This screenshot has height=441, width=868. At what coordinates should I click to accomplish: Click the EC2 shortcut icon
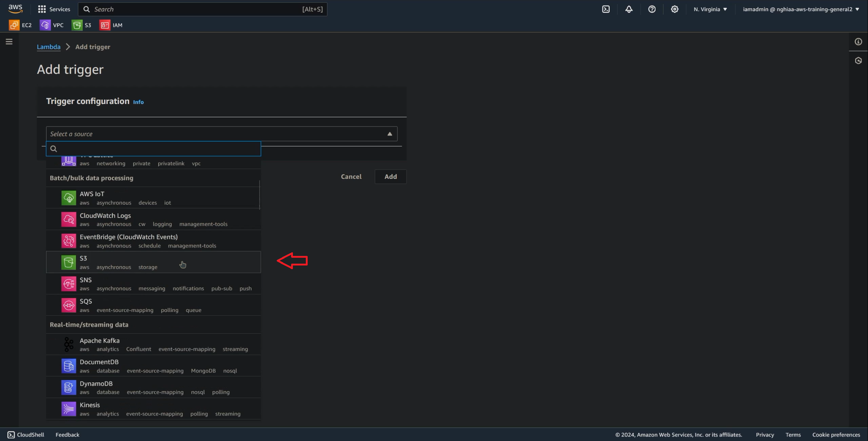click(14, 25)
